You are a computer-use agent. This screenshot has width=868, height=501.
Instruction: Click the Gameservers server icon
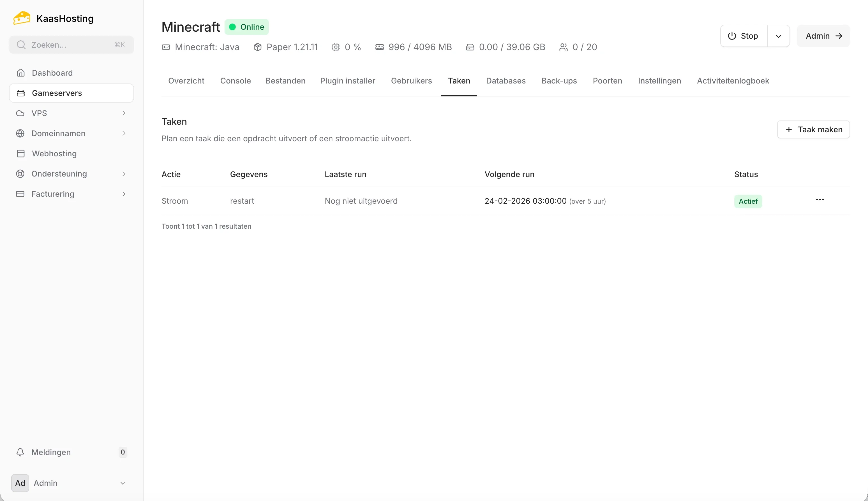point(21,93)
